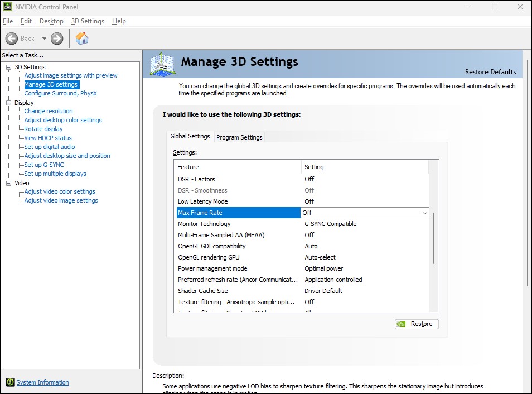Image resolution: width=532 pixels, height=394 pixels.
Task: Open Adjust desktop size and position
Action: (67, 156)
